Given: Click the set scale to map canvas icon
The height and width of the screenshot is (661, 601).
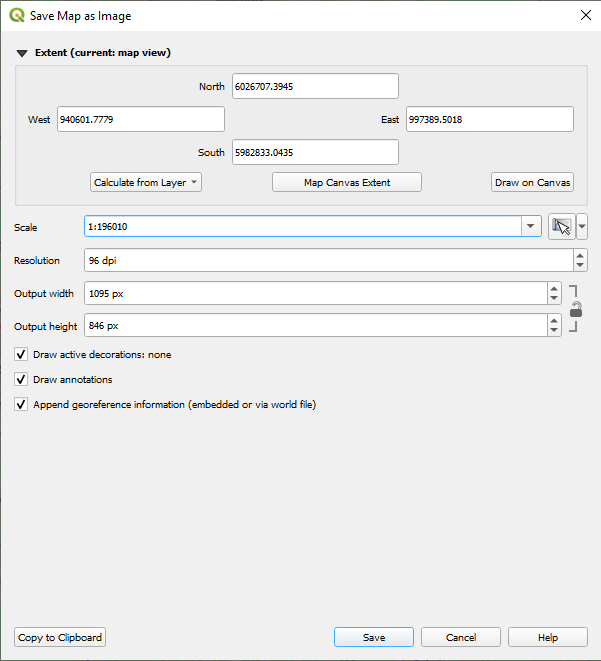Looking at the screenshot, I should [x=561, y=227].
